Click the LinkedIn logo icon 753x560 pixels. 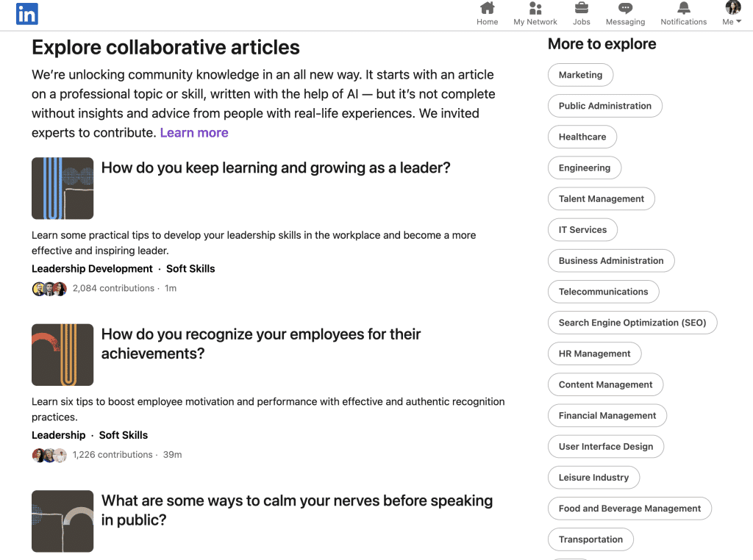pyautogui.click(x=27, y=14)
